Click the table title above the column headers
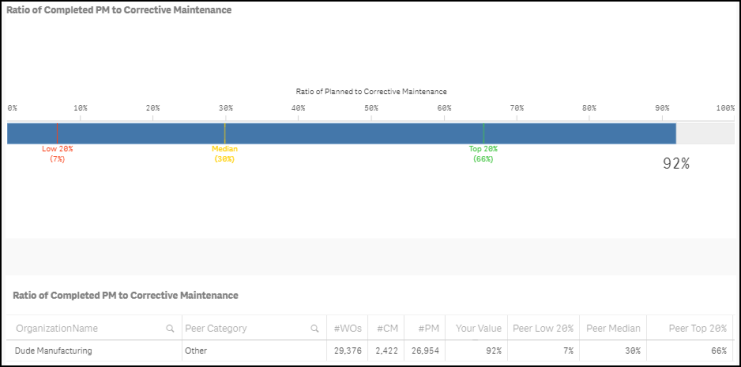 125,296
